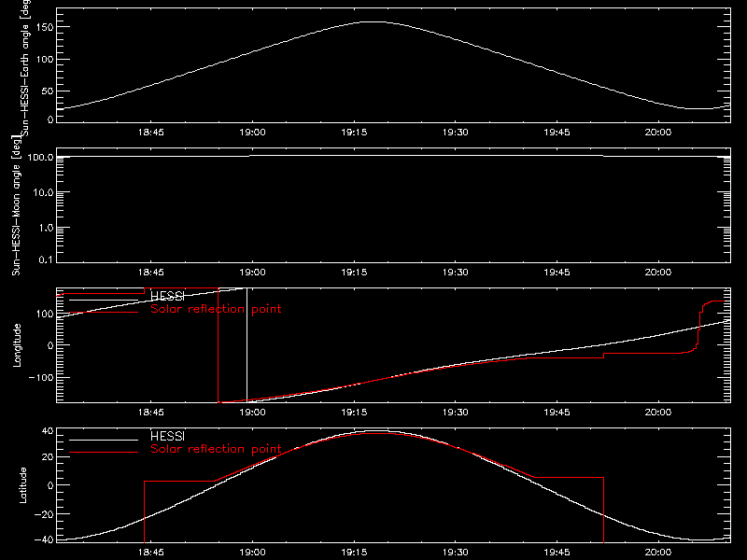Click the 20:00 tick label of Moon angle panel
This screenshot has width=747, height=560.
point(658,273)
